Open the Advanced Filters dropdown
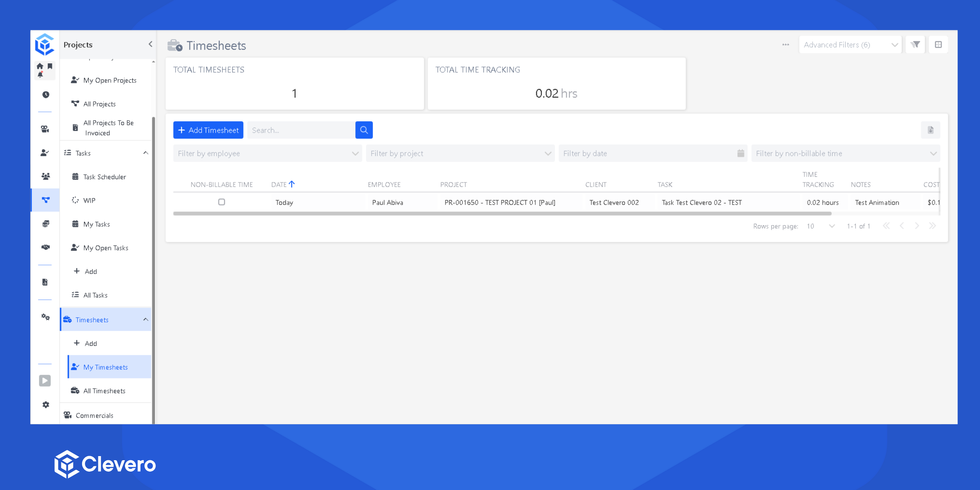The image size is (980, 490). [850, 45]
